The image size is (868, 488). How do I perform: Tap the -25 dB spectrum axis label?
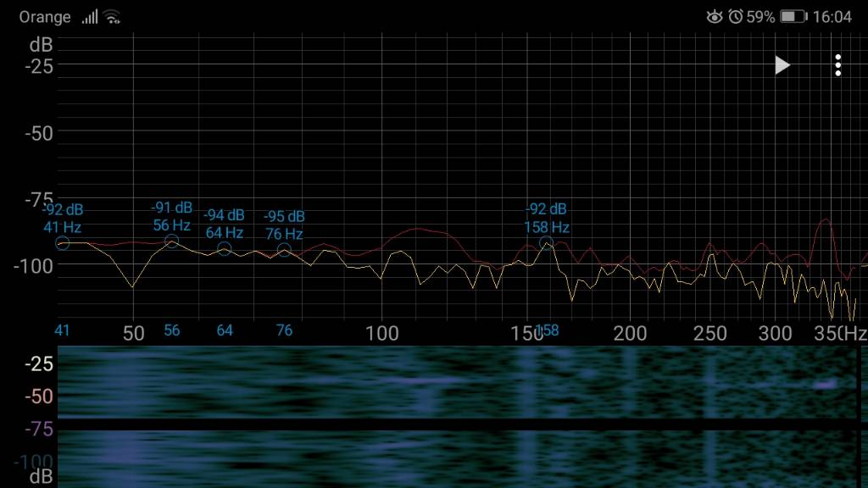pos(39,66)
